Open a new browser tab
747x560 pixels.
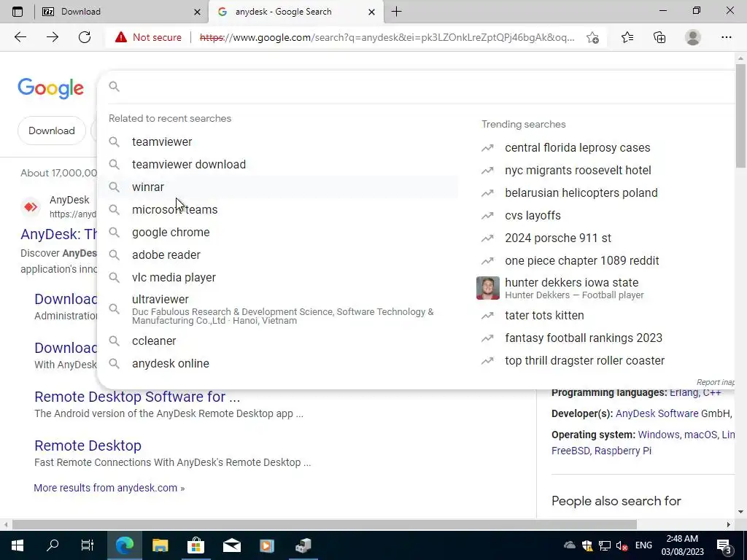[396, 12]
